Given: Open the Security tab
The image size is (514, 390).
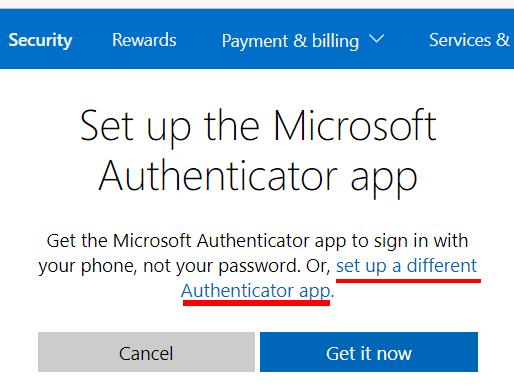Looking at the screenshot, I should point(40,40).
